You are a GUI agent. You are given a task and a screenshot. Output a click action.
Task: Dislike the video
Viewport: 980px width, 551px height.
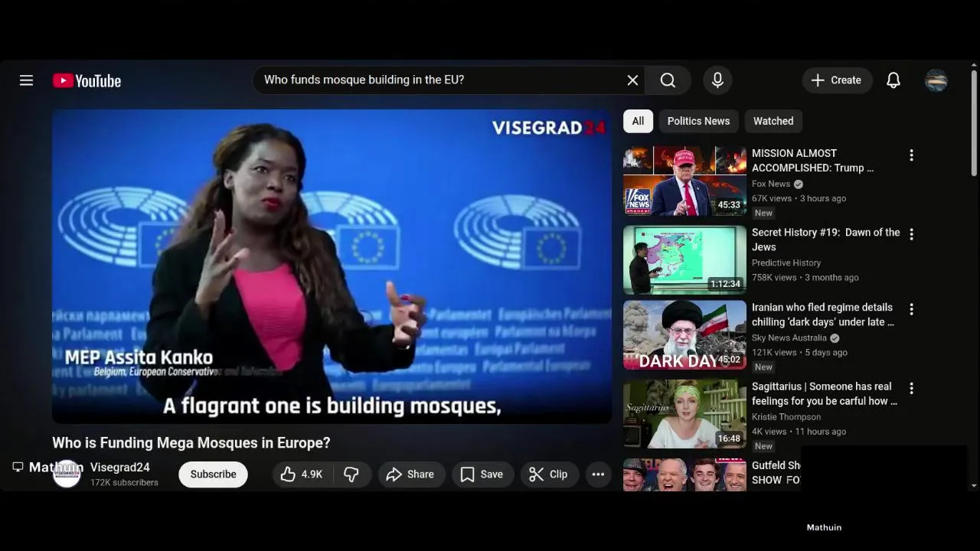coord(351,474)
